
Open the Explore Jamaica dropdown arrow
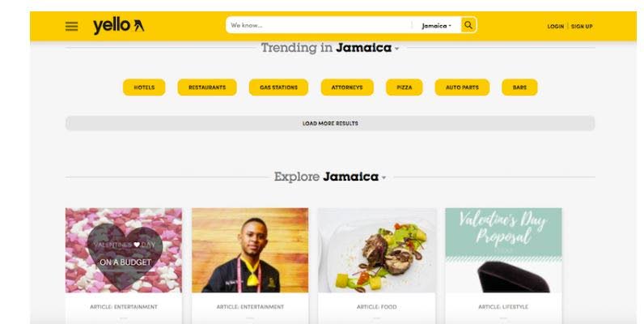[x=384, y=177]
